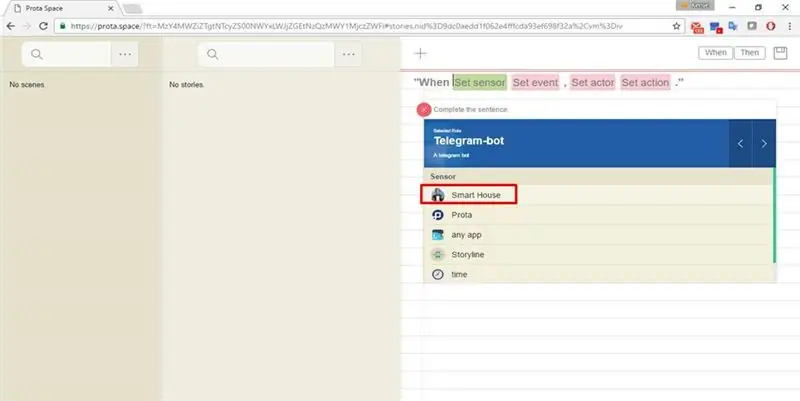Click the mail extension icon in toolbar
The height and width of the screenshot is (401, 800).
click(x=697, y=27)
